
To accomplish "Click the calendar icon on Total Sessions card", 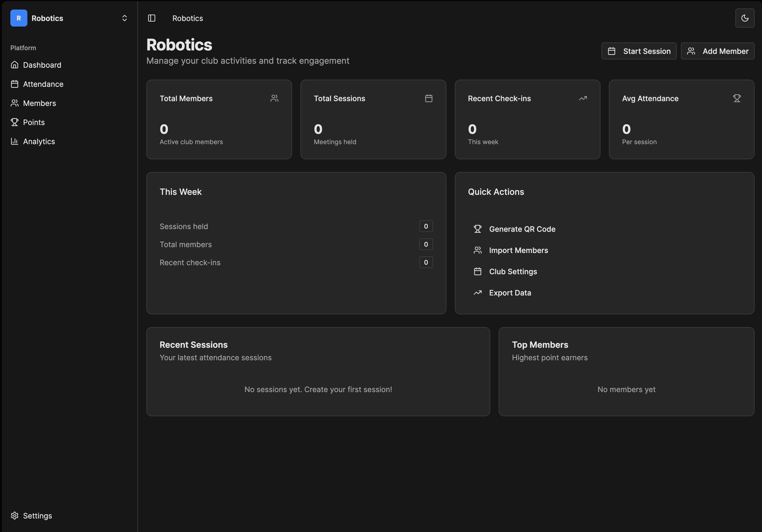I will [429, 98].
